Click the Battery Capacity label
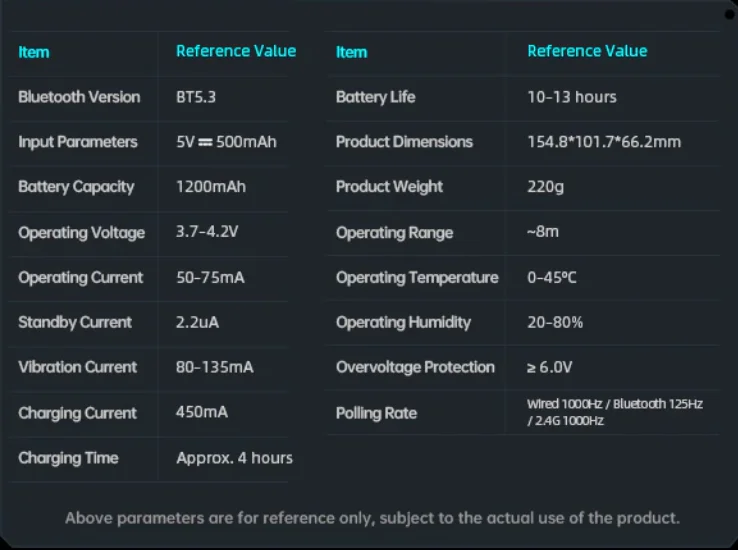Screen dimensions: 738x550 pos(75,187)
